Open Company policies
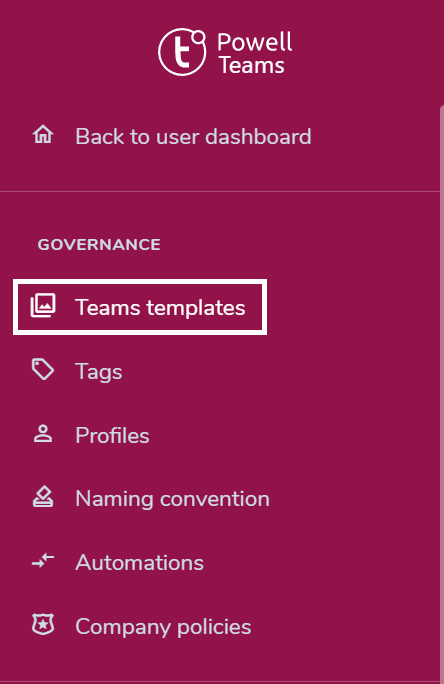The height and width of the screenshot is (684, 444). click(x=163, y=627)
